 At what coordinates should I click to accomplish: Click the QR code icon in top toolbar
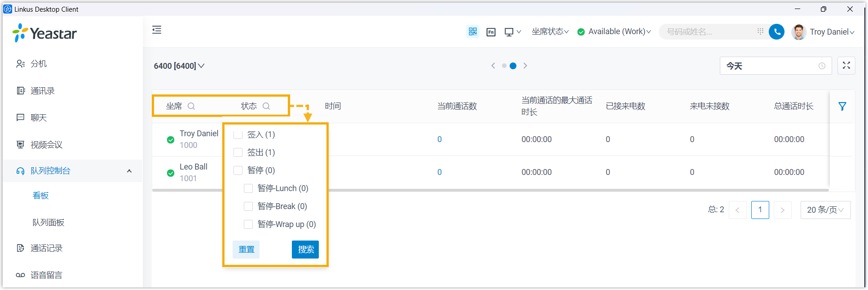click(472, 31)
